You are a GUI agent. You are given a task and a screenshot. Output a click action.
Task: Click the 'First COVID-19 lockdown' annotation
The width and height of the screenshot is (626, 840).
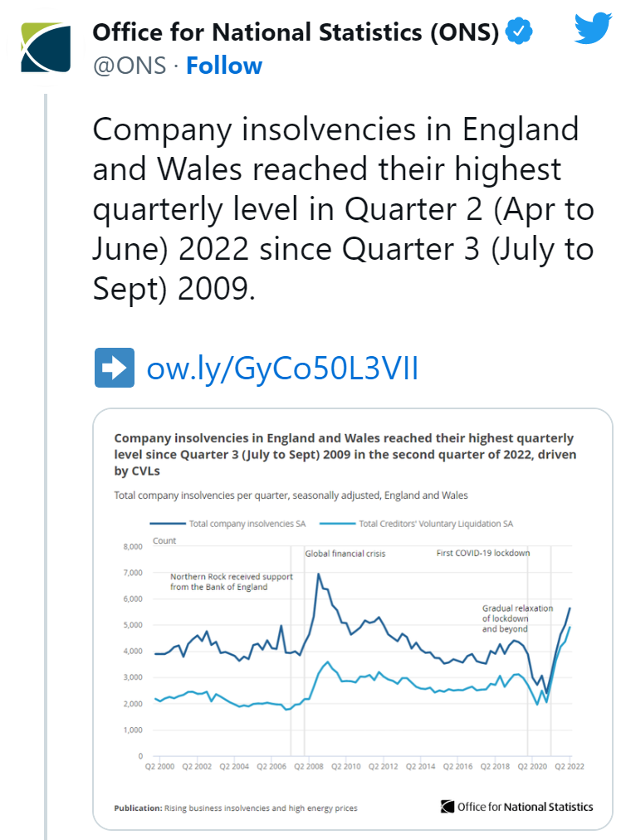tap(483, 553)
